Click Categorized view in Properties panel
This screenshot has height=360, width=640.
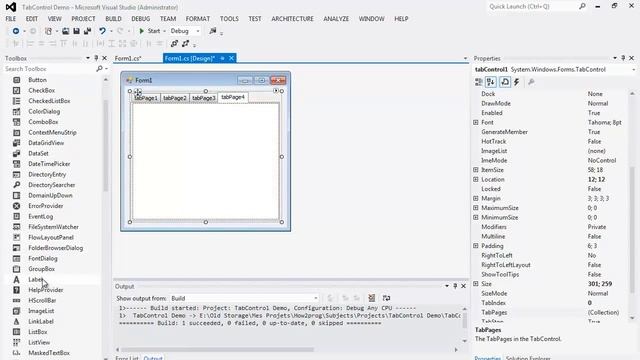pos(478,82)
